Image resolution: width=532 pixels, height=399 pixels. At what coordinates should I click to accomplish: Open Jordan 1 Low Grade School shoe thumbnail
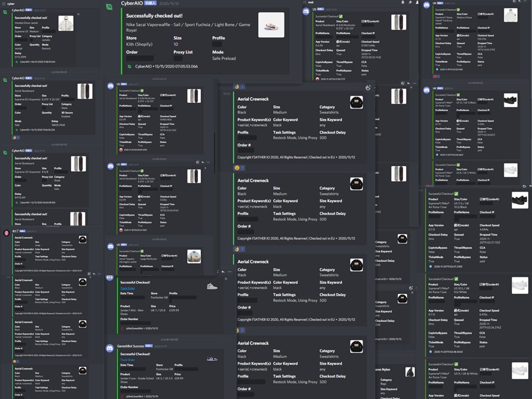coord(212,358)
